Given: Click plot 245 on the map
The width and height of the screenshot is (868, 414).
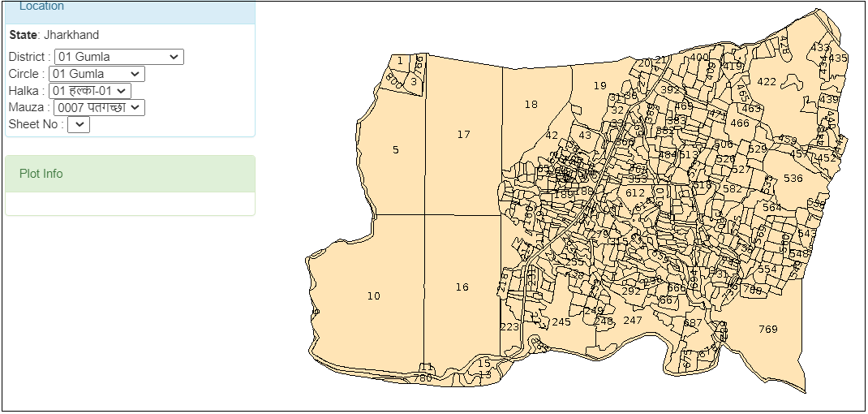Looking at the screenshot, I should click(x=561, y=322).
